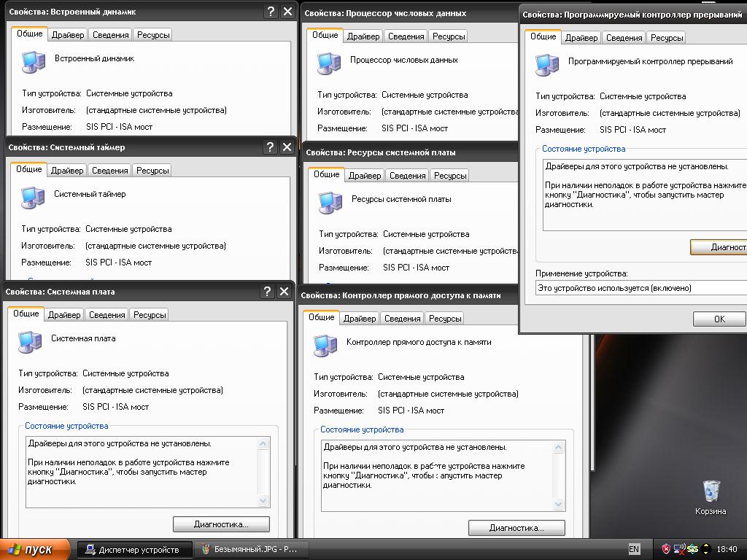
Task: Open Драйвер tab in Процессор числовых данных window
Action: (x=363, y=36)
